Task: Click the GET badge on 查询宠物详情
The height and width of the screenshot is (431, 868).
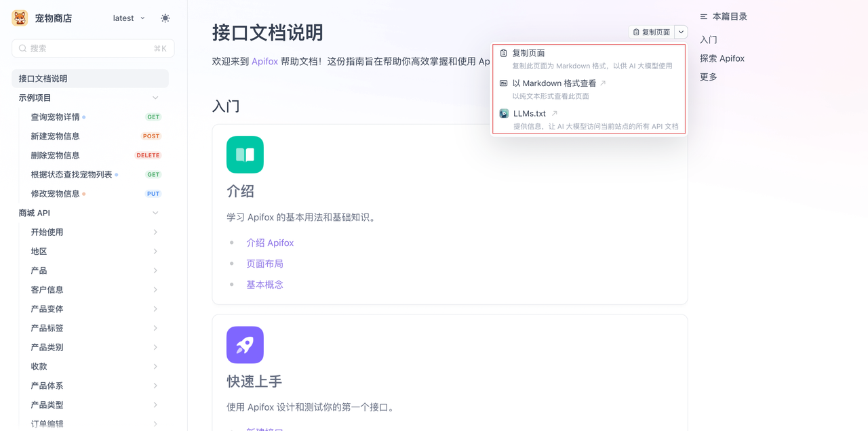Action: (x=154, y=117)
